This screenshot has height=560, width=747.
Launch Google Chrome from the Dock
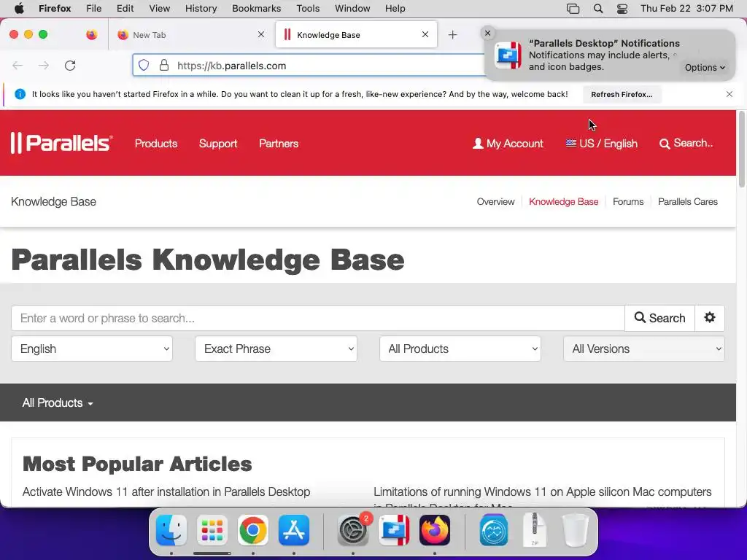[x=253, y=530]
